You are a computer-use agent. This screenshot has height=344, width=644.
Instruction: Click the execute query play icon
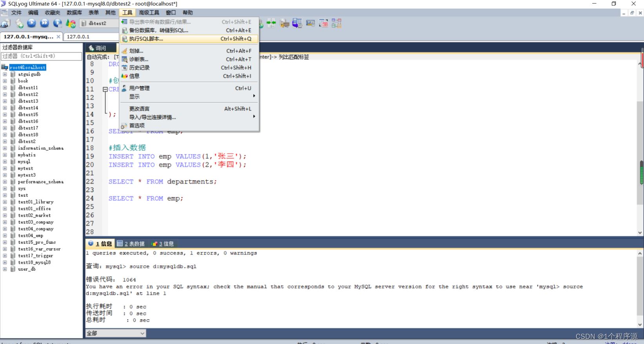[32, 24]
